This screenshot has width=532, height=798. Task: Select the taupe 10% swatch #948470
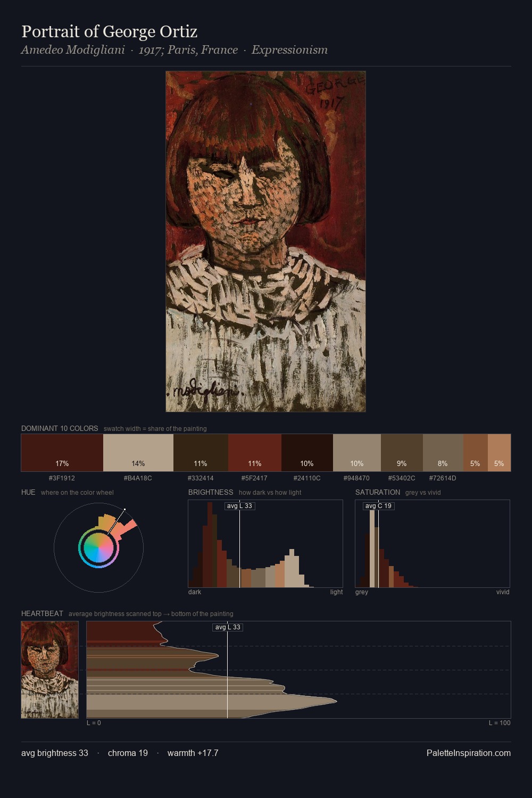coord(357,453)
